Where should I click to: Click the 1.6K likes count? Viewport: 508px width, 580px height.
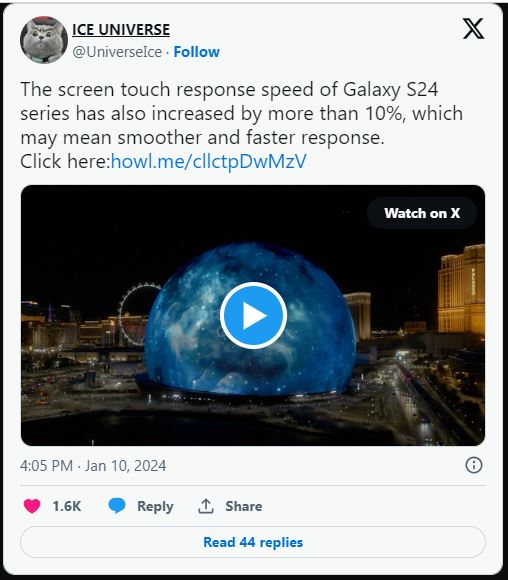point(67,506)
